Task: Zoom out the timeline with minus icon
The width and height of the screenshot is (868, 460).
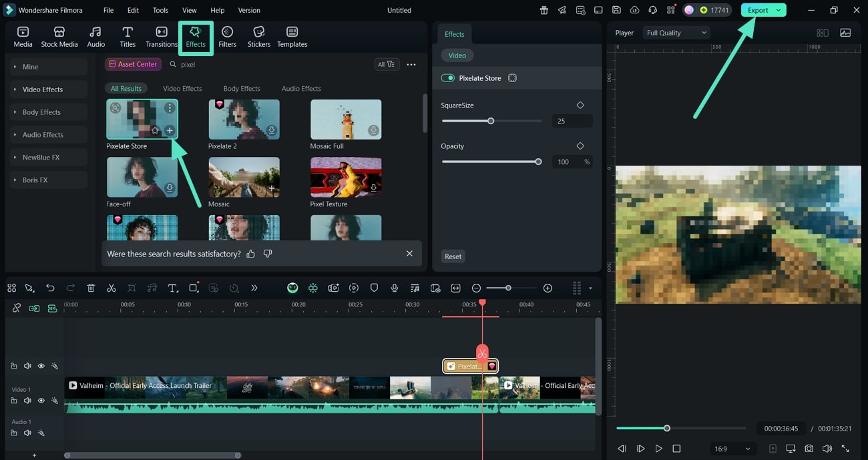Action: click(x=476, y=288)
